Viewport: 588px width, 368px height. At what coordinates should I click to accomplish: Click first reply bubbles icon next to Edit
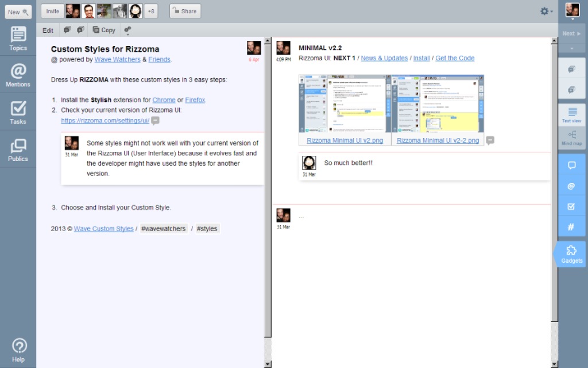pos(67,30)
